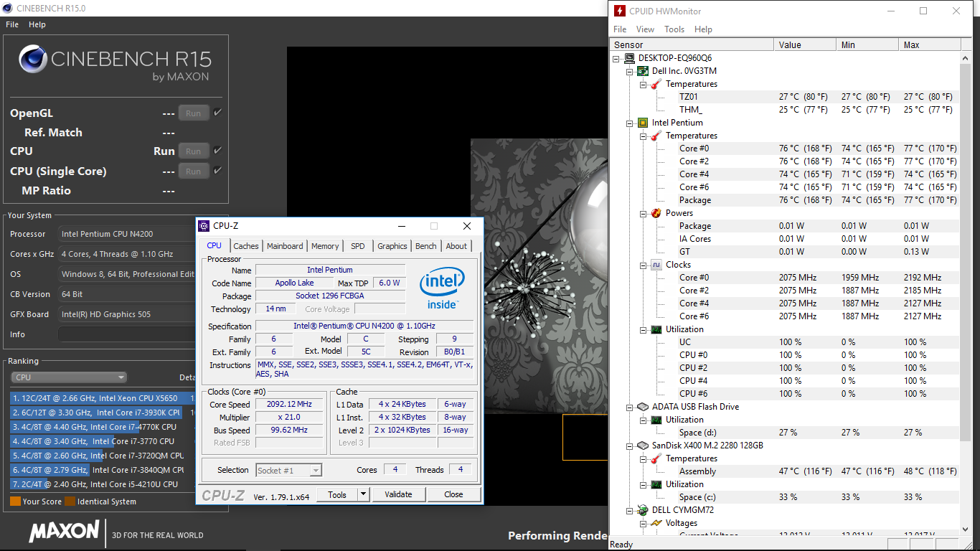Viewport: 980px width, 551px height.
Task: Switch to the Bench tab in CPU-Z
Action: pos(426,246)
